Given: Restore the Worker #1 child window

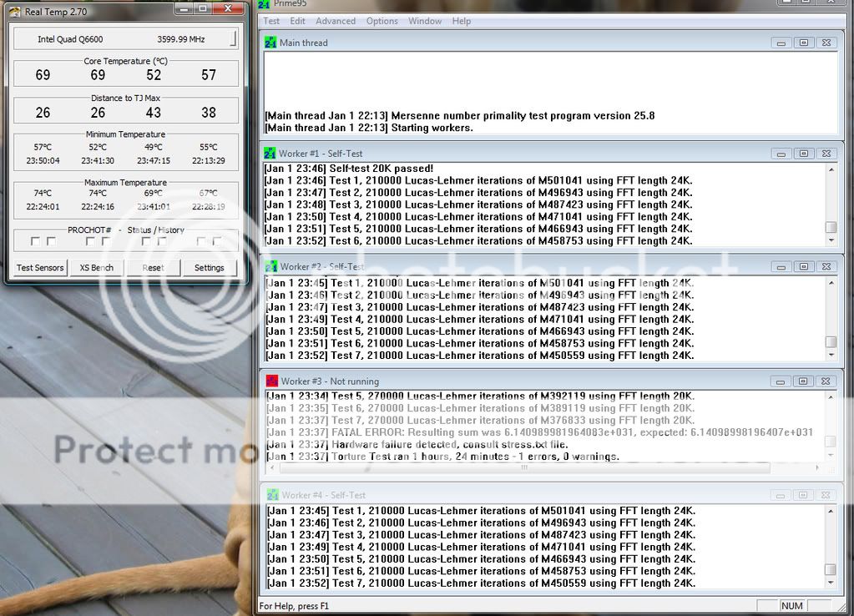Looking at the screenshot, I should point(803,154).
